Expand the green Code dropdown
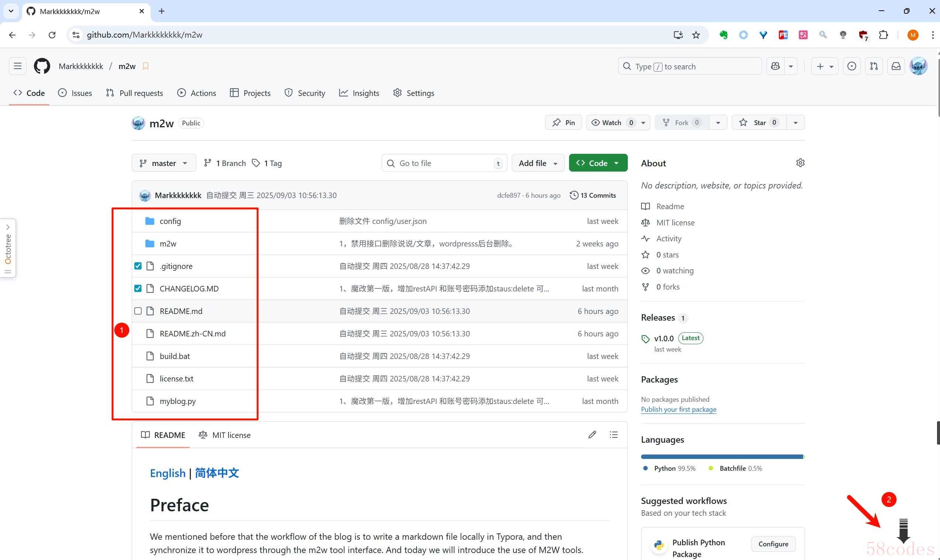940x560 pixels. tap(598, 163)
